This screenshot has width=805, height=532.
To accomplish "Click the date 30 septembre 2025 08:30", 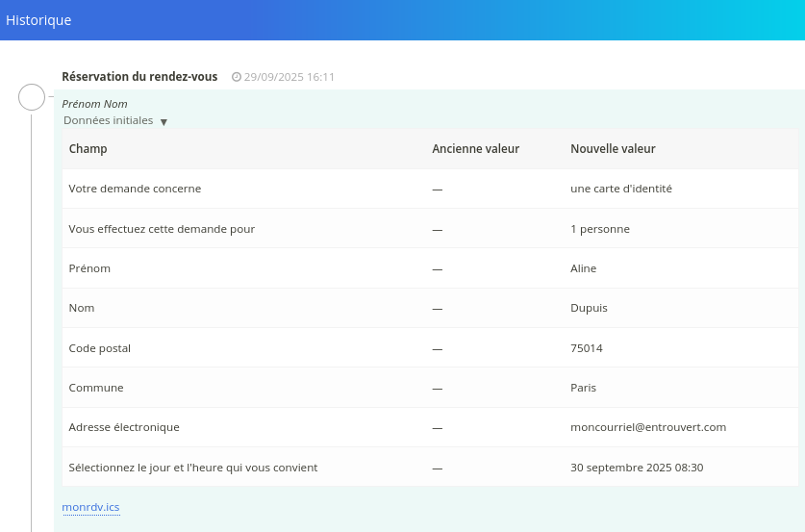I will [x=637, y=468].
